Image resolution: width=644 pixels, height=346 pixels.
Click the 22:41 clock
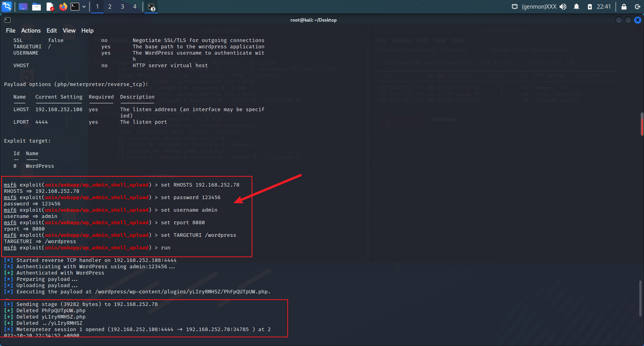point(604,7)
